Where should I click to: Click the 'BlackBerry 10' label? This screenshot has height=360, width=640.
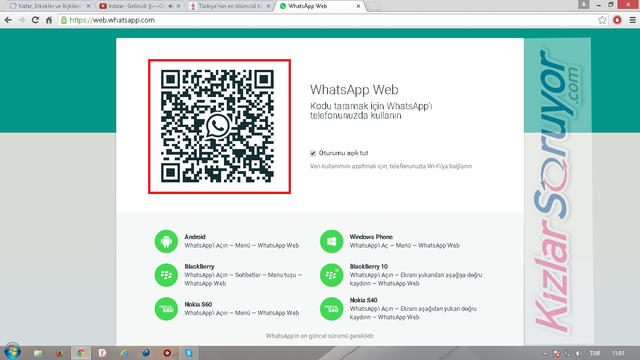(x=369, y=267)
